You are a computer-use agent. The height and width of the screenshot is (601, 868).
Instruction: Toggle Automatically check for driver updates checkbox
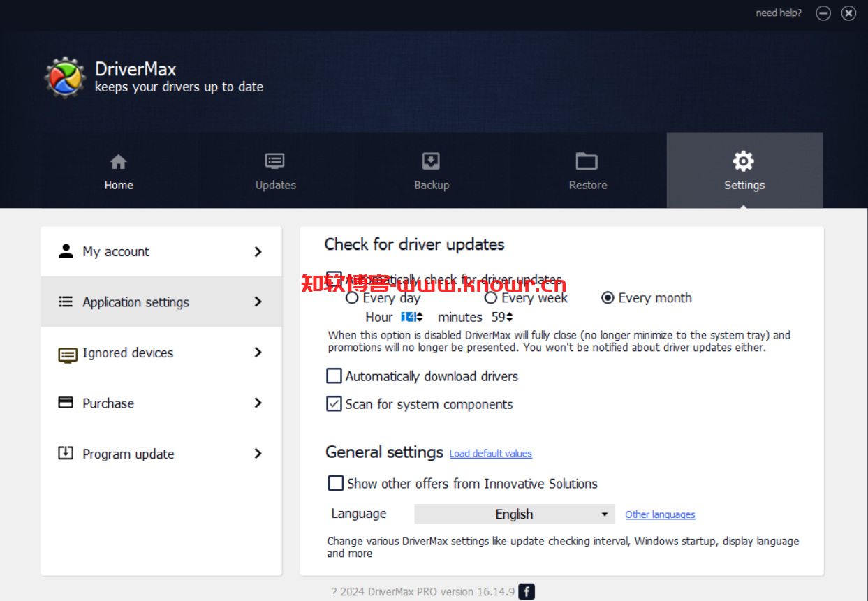[x=334, y=279]
